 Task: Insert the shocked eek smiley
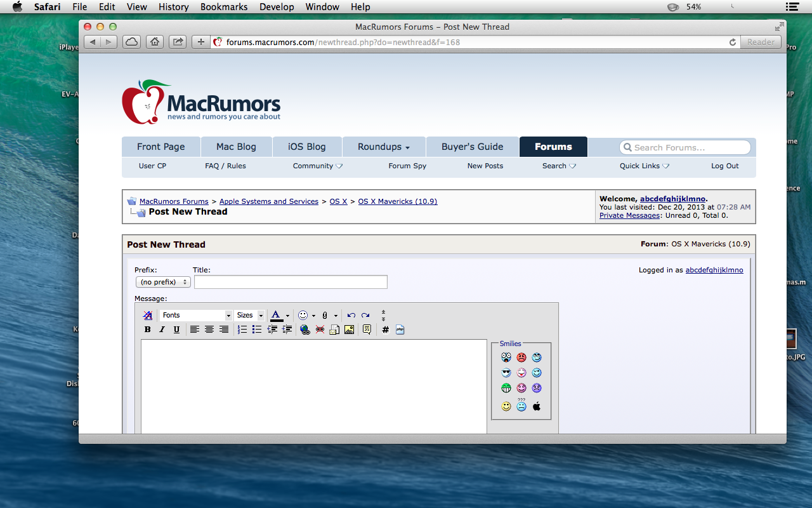[506, 358]
